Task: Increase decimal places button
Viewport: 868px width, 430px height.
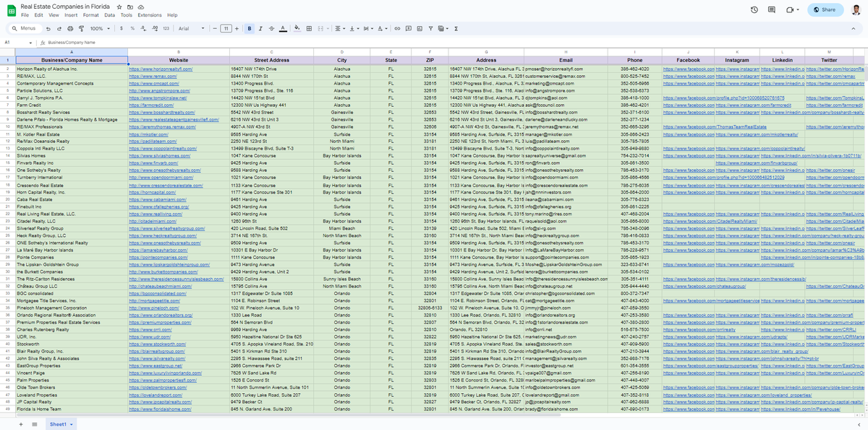Action: point(156,28)
